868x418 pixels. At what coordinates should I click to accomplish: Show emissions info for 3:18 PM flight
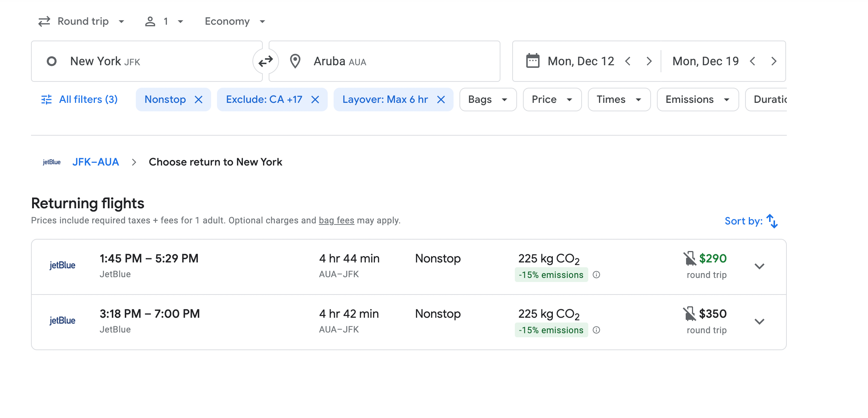(x=596, y=330)
